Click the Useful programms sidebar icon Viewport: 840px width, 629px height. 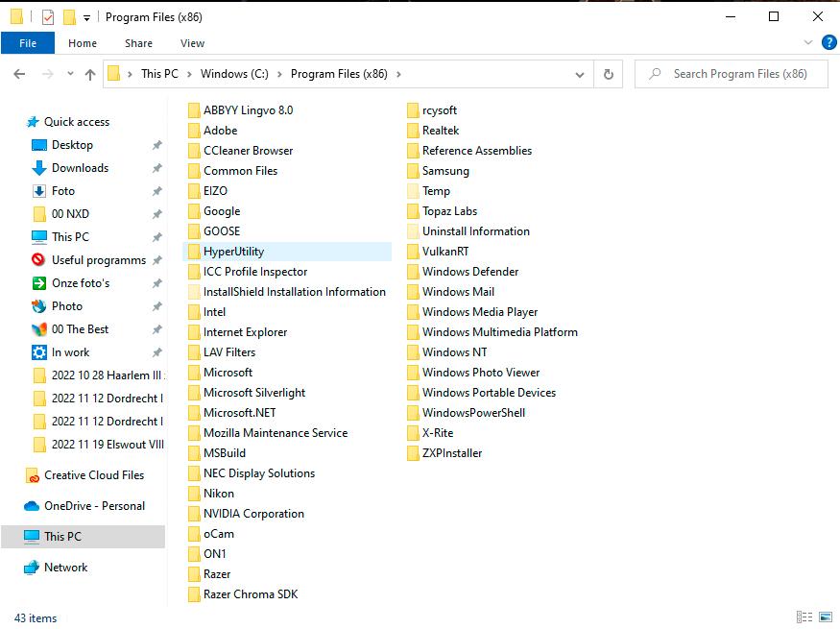click(38, 260)
